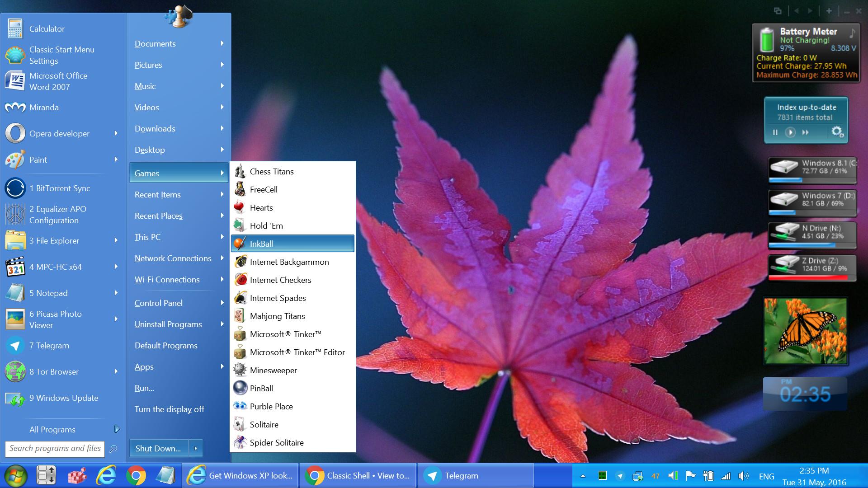Open Index widget settings gear
Viewport: 868px width, 488px height.
(x=837, y=132)
